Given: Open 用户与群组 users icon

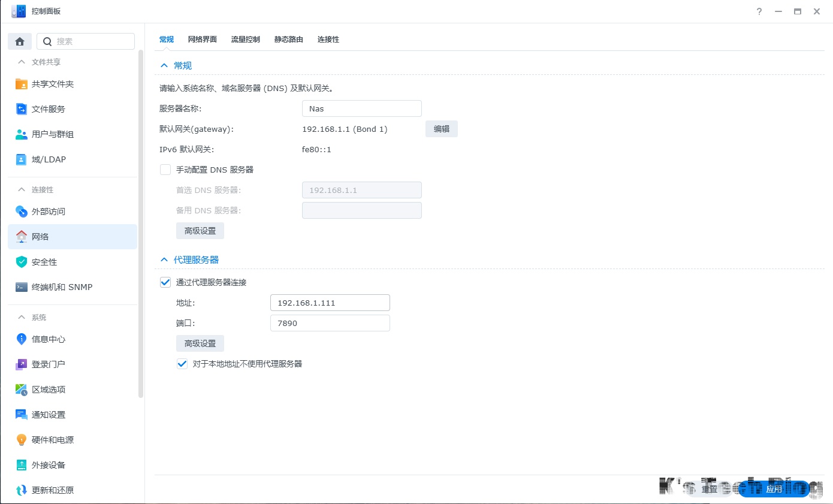Looking at the screenshot, I should [x=22, y=134].
